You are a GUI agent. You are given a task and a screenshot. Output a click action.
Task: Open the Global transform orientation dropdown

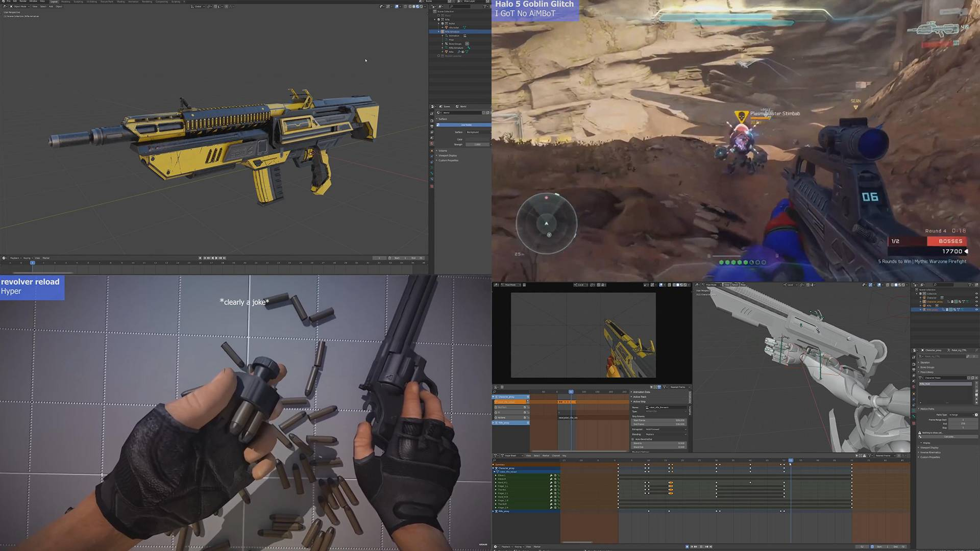coord(198,6)
